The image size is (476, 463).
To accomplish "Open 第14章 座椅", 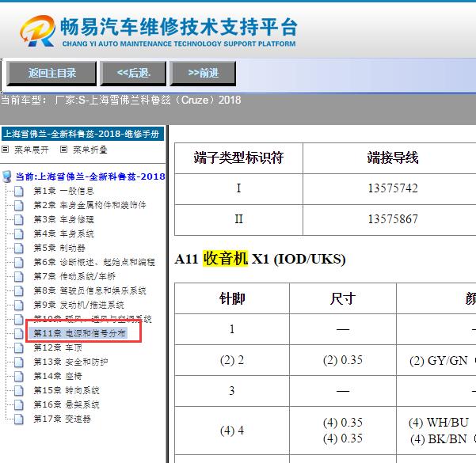I will (58, 376).
